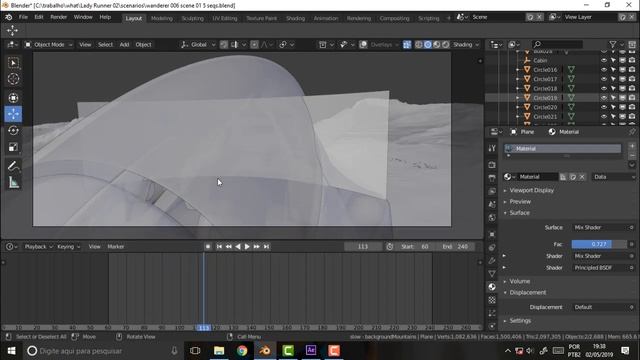Add a new material slot

(632, 146)
